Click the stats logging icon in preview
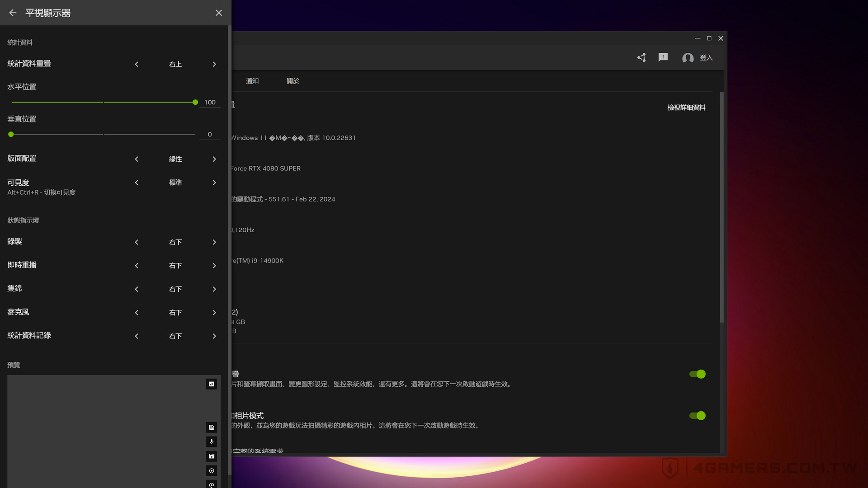 (212, 427)
